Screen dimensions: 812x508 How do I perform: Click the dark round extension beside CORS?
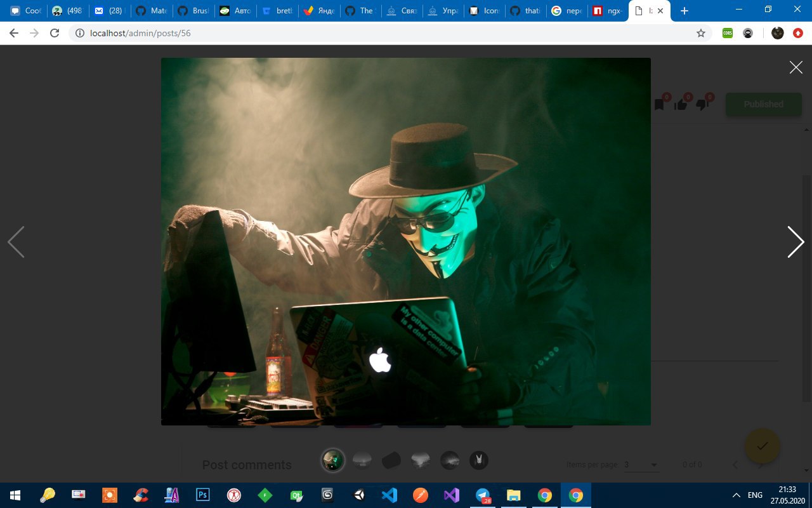(748, 33)
